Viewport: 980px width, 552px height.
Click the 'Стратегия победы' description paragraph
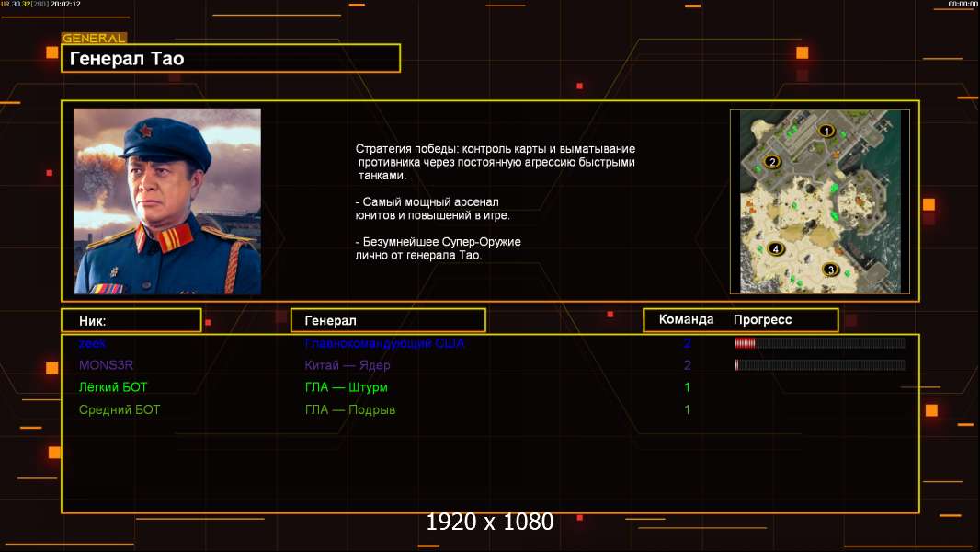click(x=496, y=162)
